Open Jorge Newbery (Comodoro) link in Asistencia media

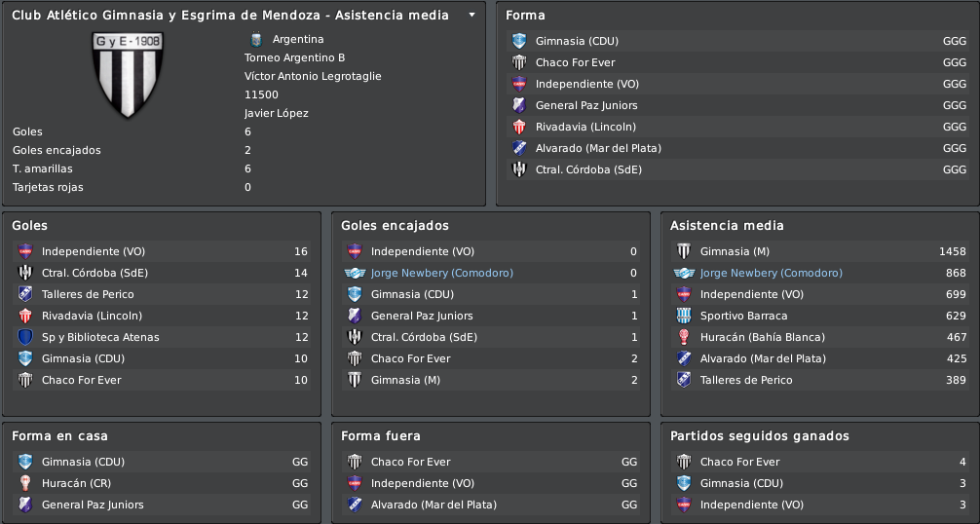772,273
